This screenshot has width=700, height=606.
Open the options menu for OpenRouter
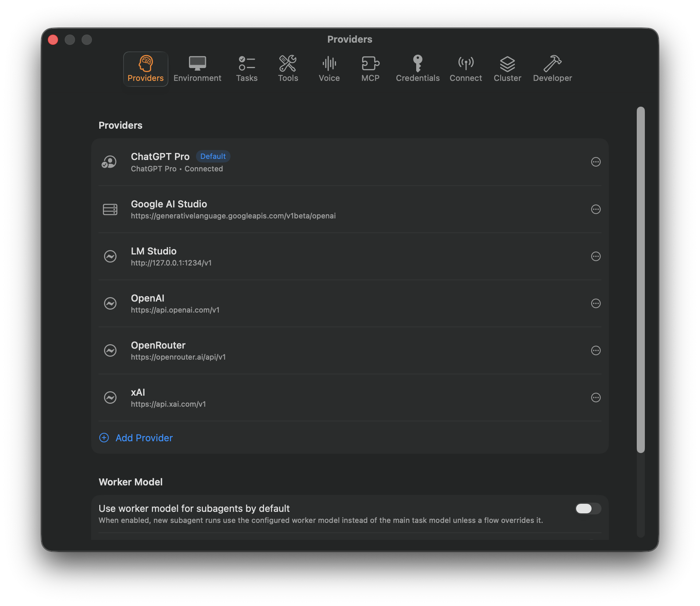pos(596,350)
